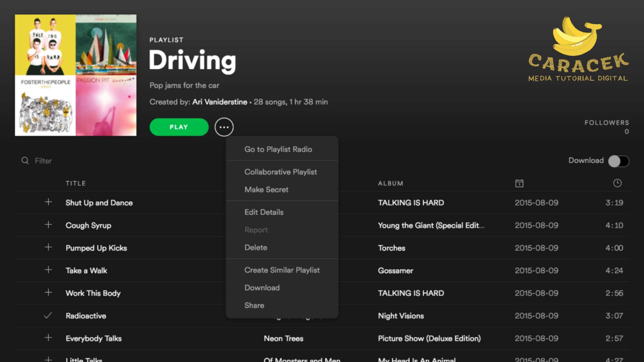Screen dimensions: 644x362
Task: Enable Collaborative Playlist in the menu
Action: tap(280, 172)
